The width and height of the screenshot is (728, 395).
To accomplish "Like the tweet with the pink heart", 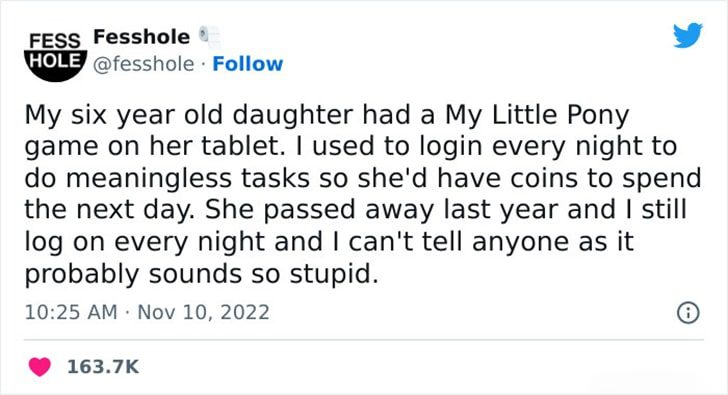I will click(x=40, y=367).
